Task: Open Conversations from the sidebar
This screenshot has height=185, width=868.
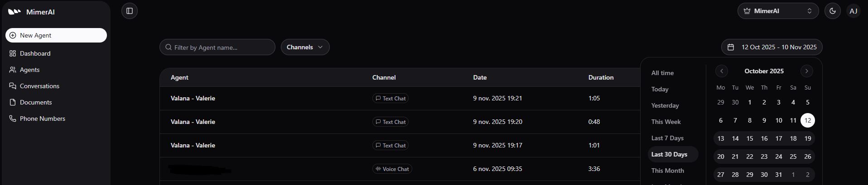Action: tap(39, 86)
